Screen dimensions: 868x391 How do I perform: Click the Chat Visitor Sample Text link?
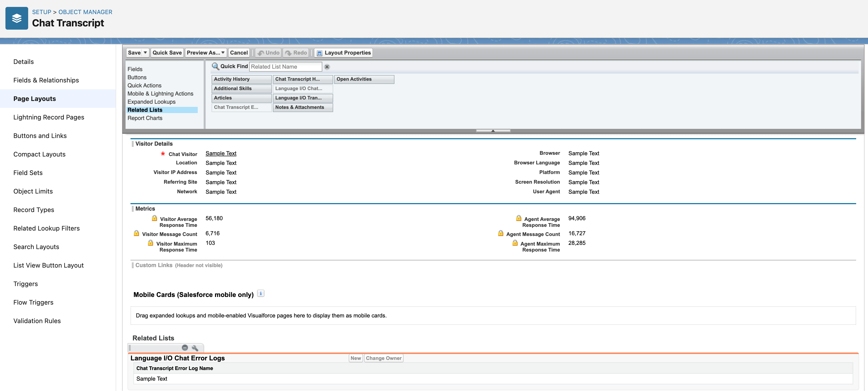(x=221, y=154)
